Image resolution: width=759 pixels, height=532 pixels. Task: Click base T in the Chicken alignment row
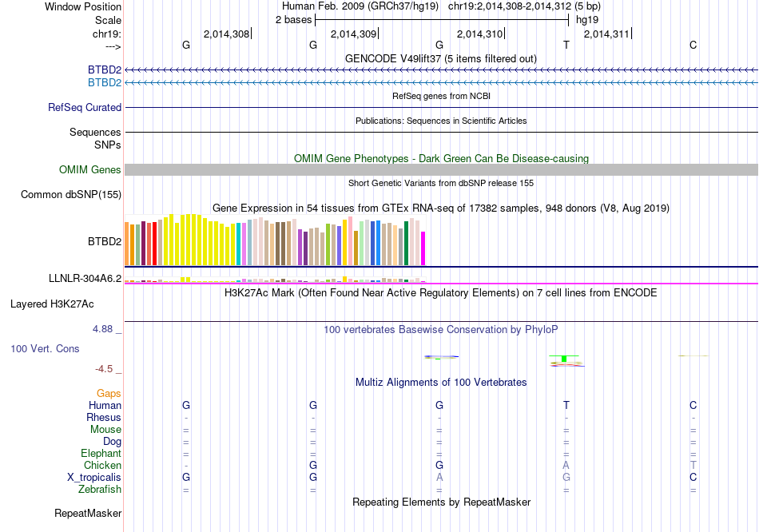(693, 465)
